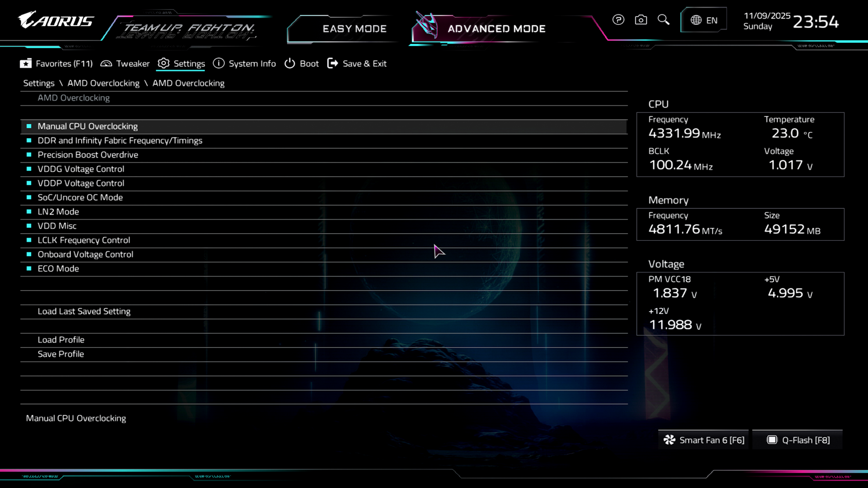Click the search magnifier icon
The image size is (868, 488).
point(663,20)
